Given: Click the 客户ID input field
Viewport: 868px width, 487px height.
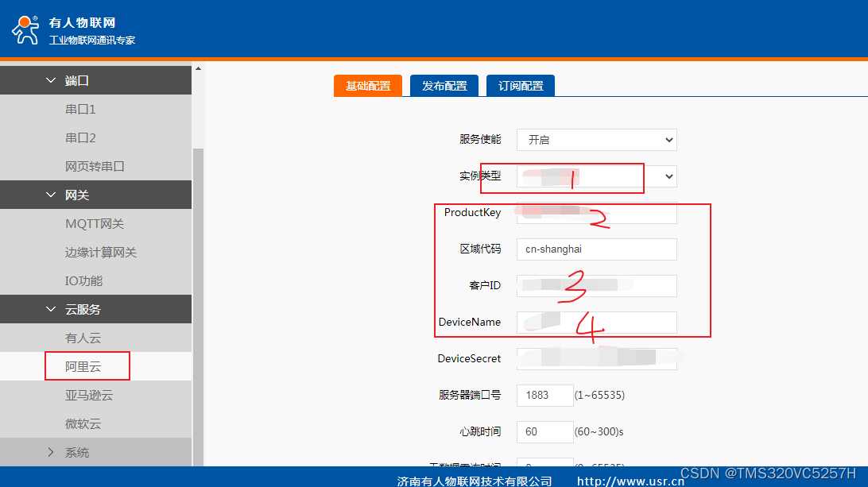Looking at the screenshot, I should click(x=597, y=286).
